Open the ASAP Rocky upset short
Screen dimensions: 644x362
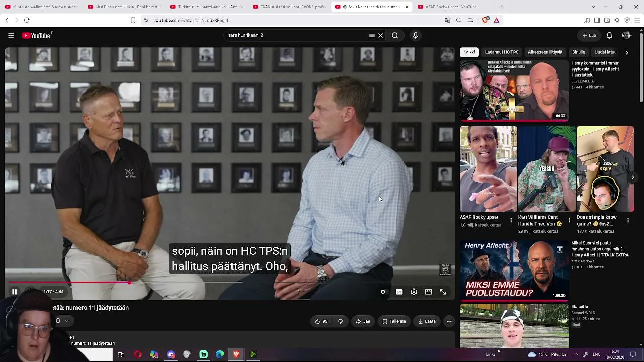489,169
